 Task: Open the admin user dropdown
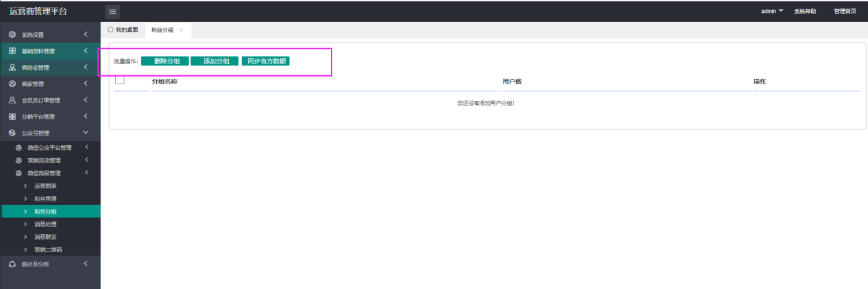[771, 11]
